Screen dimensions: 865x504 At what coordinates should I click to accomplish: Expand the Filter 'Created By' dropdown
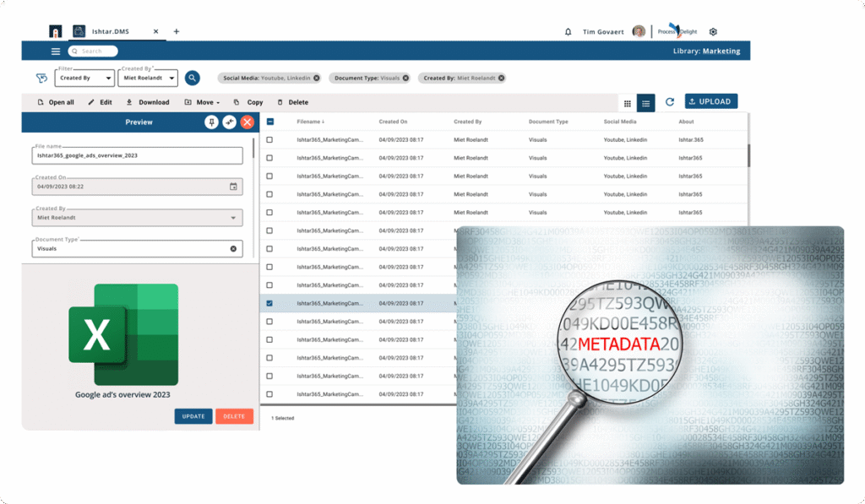click(x=84, y=79)
